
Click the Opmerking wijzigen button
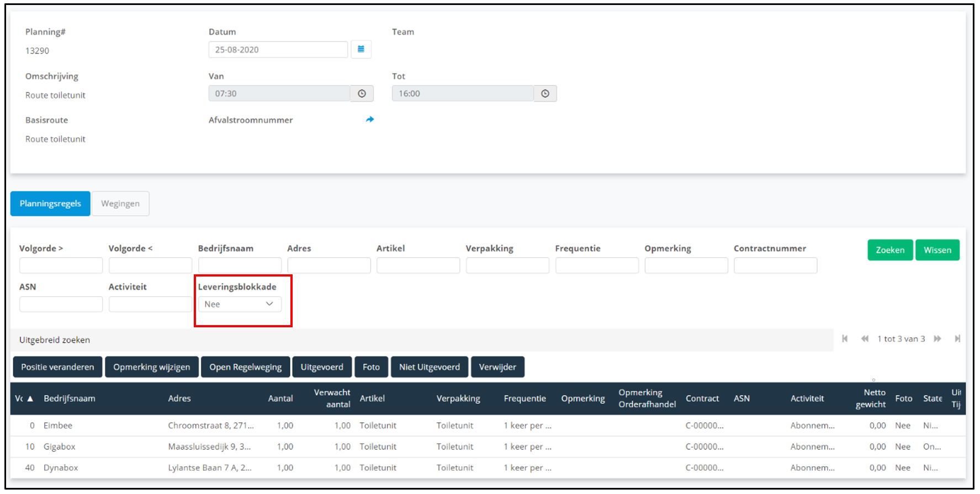pos(152,367)
